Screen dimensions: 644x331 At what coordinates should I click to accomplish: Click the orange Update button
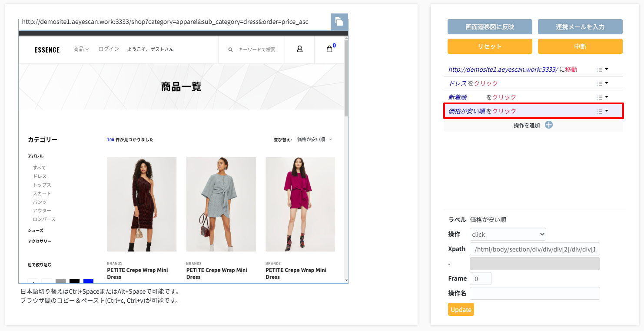461,309
